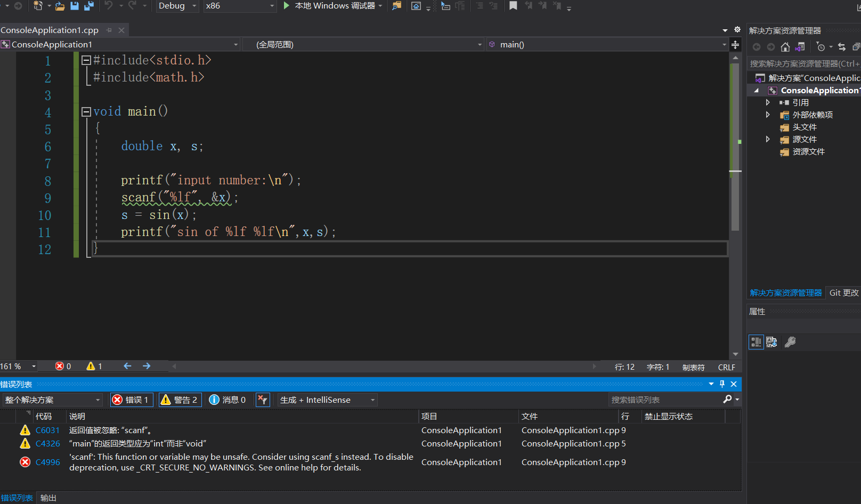Switch to the 输出 bottom tab
Screen dimensions: 861x504
(x=48, y=498)
